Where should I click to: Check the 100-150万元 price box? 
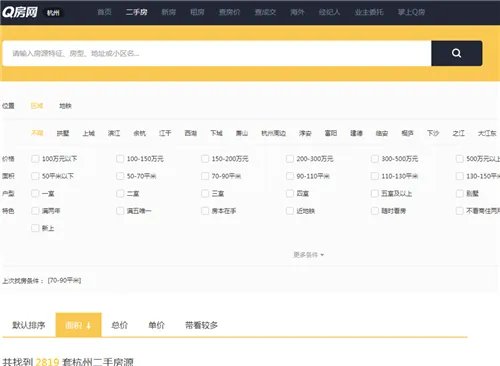pos(120,159)
